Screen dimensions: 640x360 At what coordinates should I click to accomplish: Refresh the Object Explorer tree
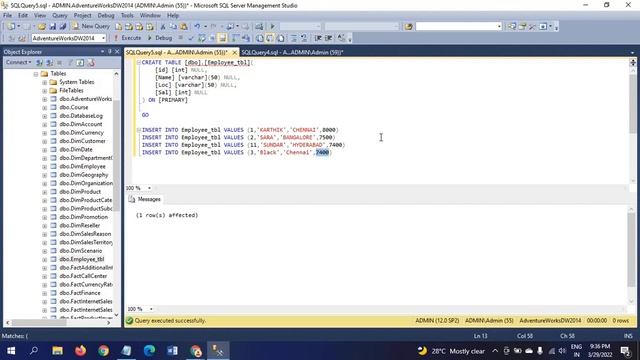click(x=80, y=62)
